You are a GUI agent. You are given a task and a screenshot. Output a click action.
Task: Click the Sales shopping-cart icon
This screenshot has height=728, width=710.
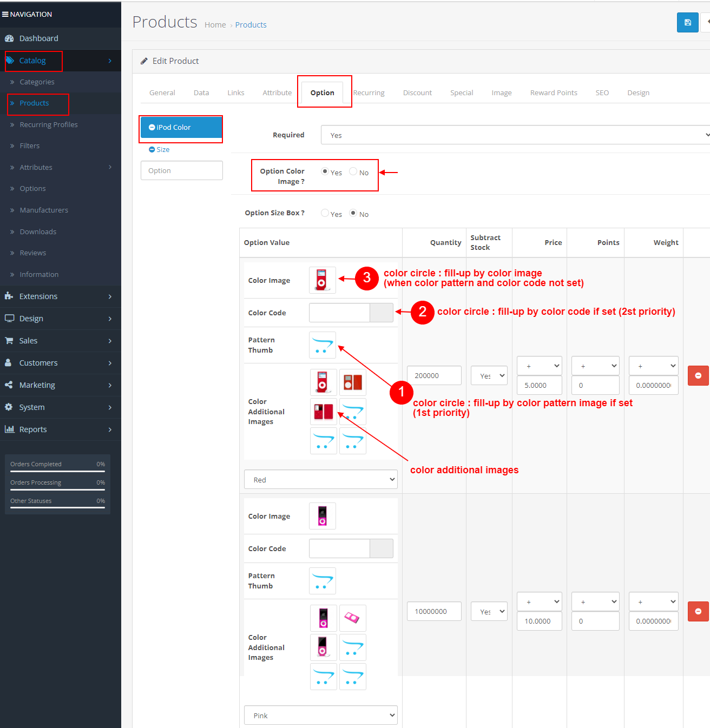[x=9, y=341]
